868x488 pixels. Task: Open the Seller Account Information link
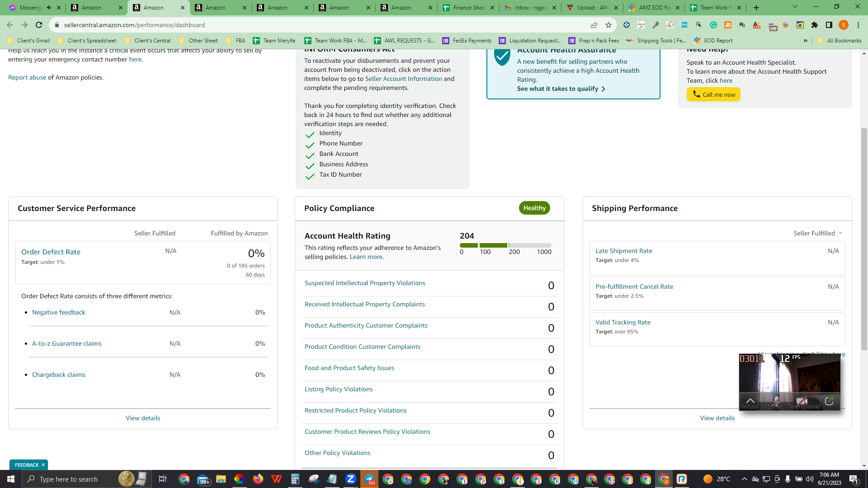[x=403, y=79]
